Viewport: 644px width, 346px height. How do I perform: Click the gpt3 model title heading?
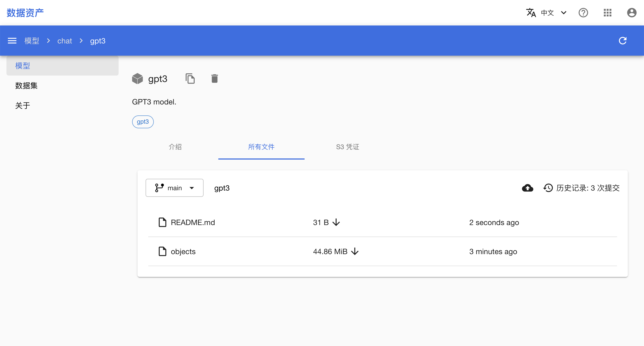(158, 79)
